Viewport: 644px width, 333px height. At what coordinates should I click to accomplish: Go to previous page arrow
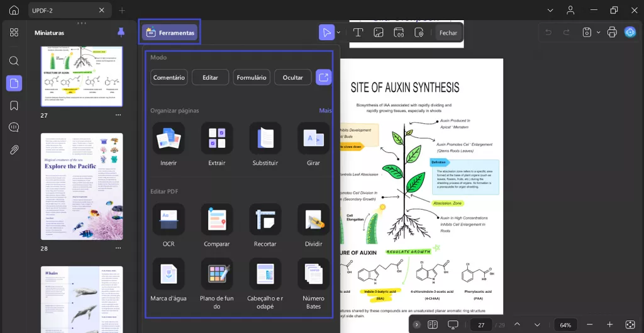517,325
